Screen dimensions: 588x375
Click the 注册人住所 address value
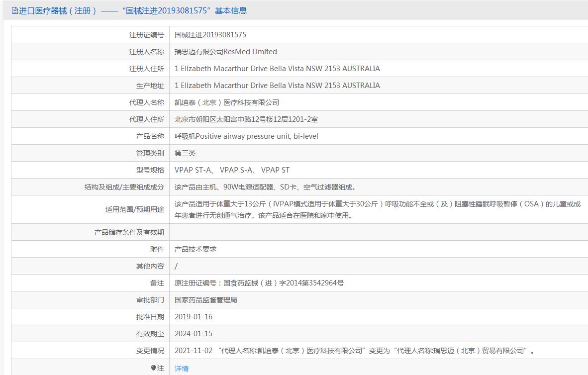[277, 69]
